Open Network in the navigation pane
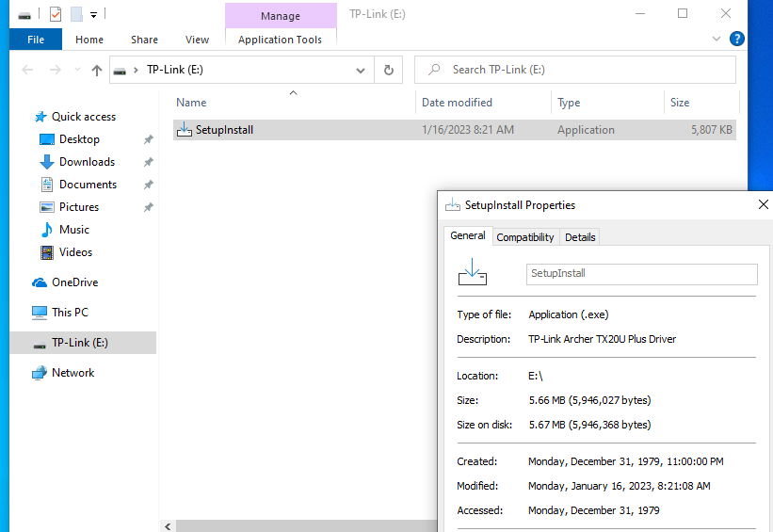This screenshot has height=532, width=773. coord(72,373)
